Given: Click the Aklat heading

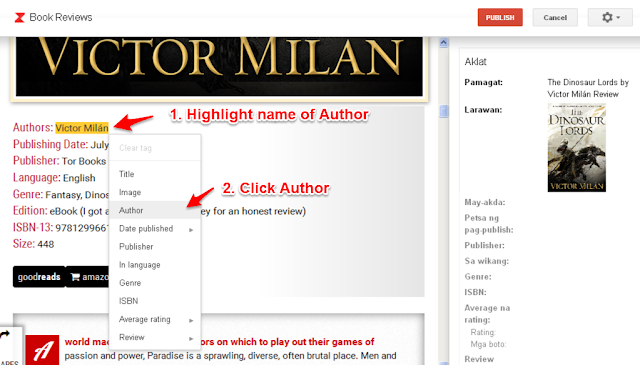Looking at the screenshot, I should 476,62.
